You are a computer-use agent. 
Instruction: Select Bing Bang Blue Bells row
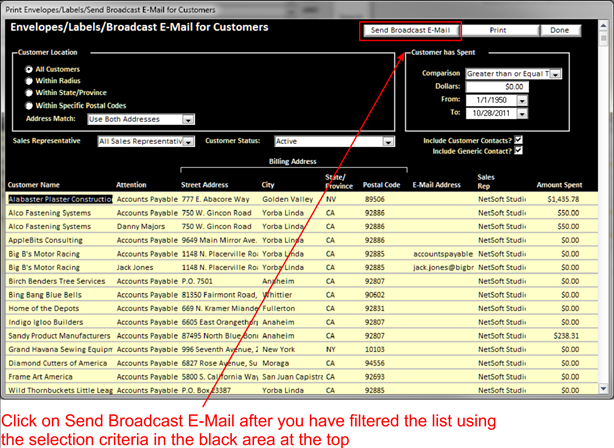point(45,295)
